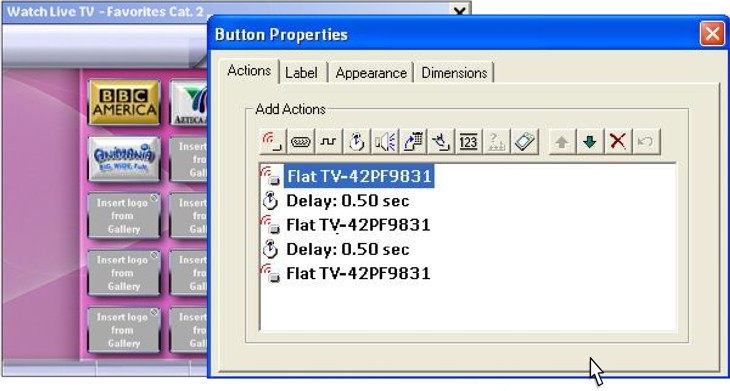
Task: Switch to the Label tab
Action: pos(301,73)
